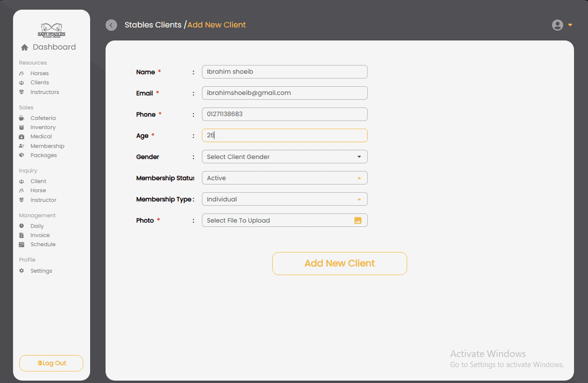Click the Medical kit icon in sidebar
The height and width of the screenshot is (383, 588).
[x=22, y=137]
